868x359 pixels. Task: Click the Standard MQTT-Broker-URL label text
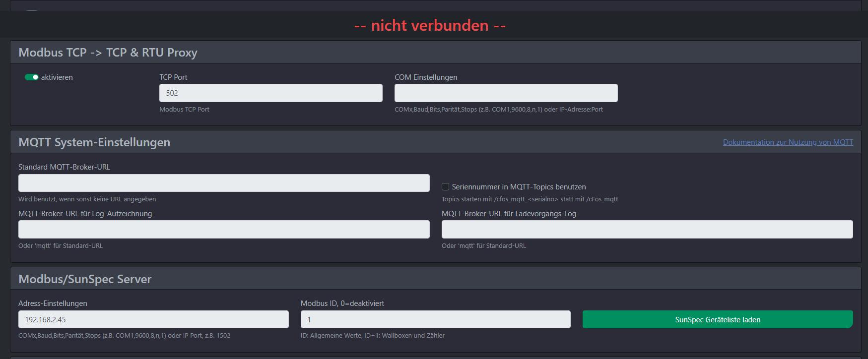pyautogui.click(x=64, y=167)
